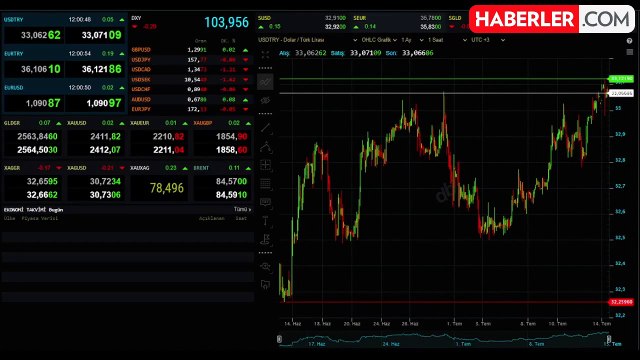The image size is (640, 360).
Task: Open the UTC +3 timezone dropdown
Action: click(x=488, y=40)
